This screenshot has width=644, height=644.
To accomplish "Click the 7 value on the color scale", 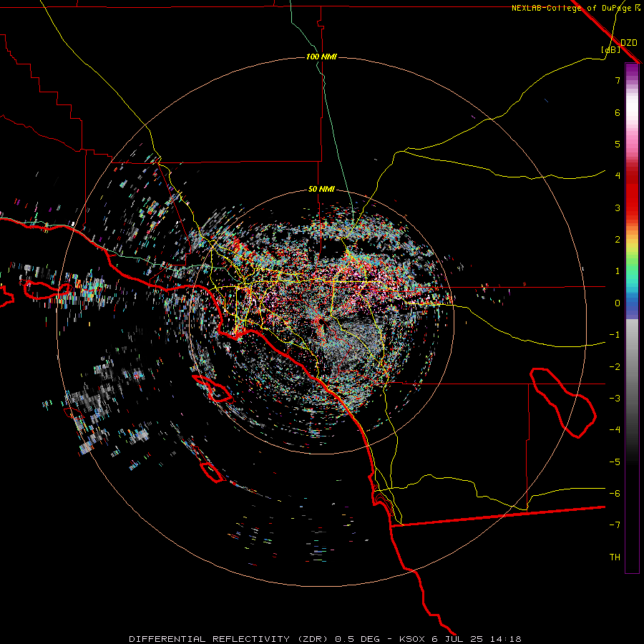I will tap(618, 80).
